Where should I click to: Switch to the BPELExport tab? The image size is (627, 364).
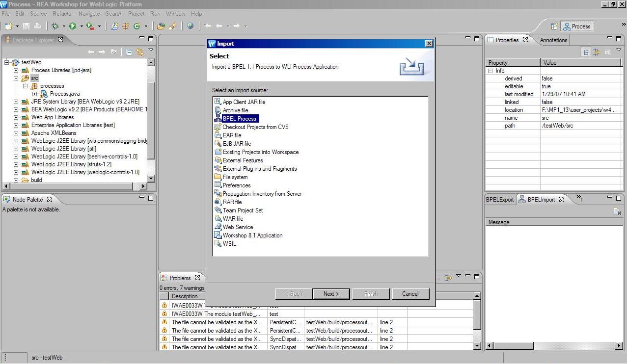pyautogui.click(x=499, y=200)
